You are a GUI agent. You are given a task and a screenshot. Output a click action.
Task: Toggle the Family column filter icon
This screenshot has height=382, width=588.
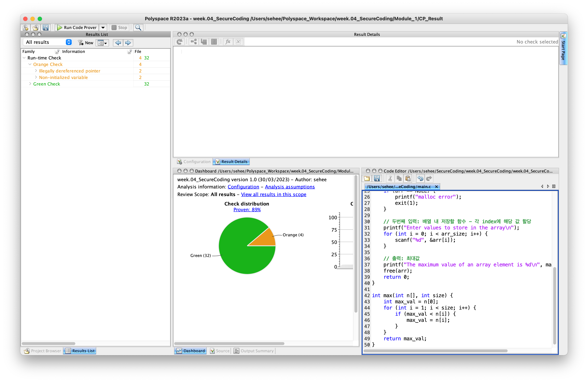click(x=57, y=51)
